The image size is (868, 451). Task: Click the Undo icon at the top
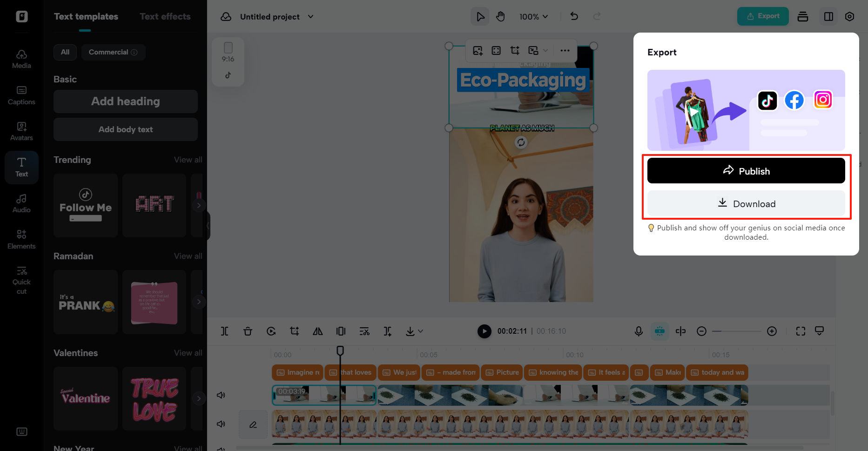point(574,16)
